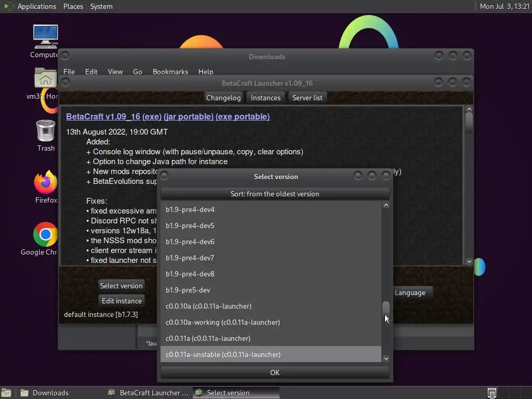532x399 pixels.
Task: Launch Firefox from the desktop
Action: pos(46,187)
